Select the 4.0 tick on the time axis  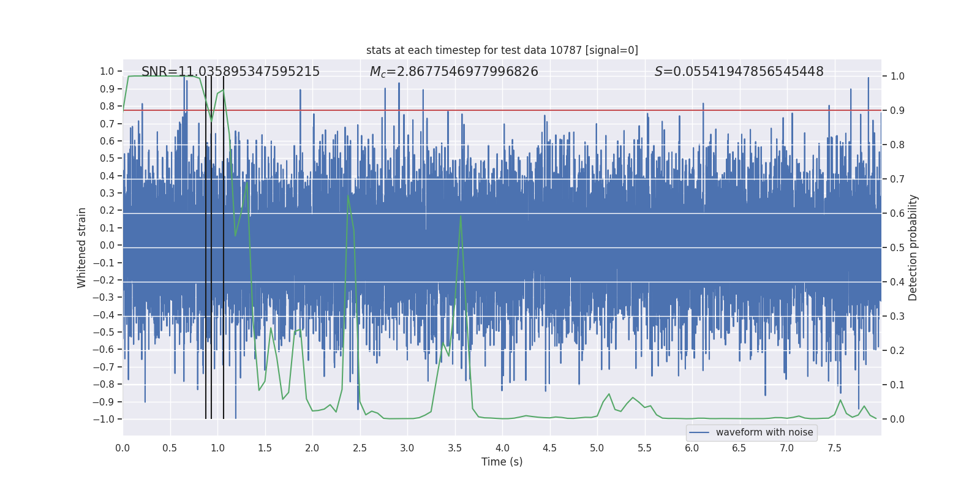pos(502,448)
